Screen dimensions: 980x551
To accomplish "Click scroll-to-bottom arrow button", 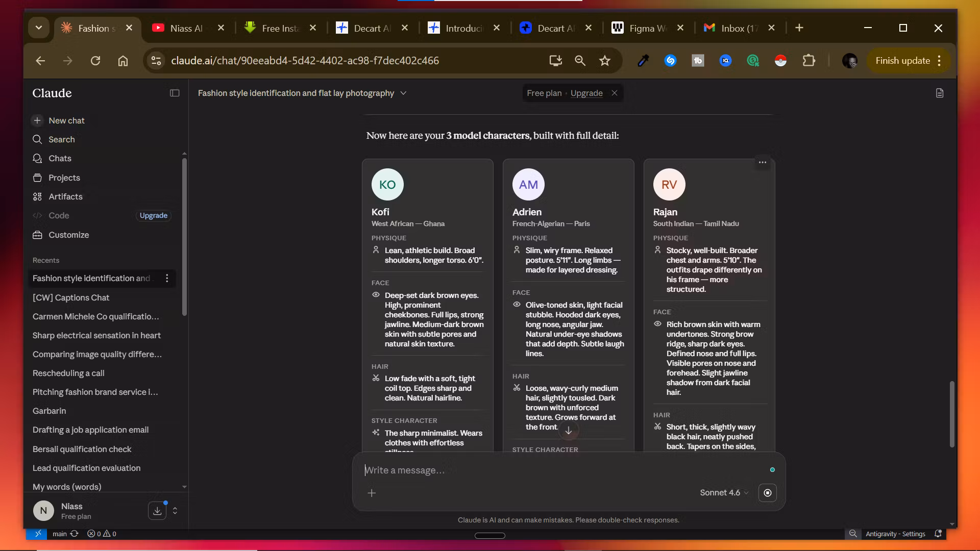I will (569, 431).
